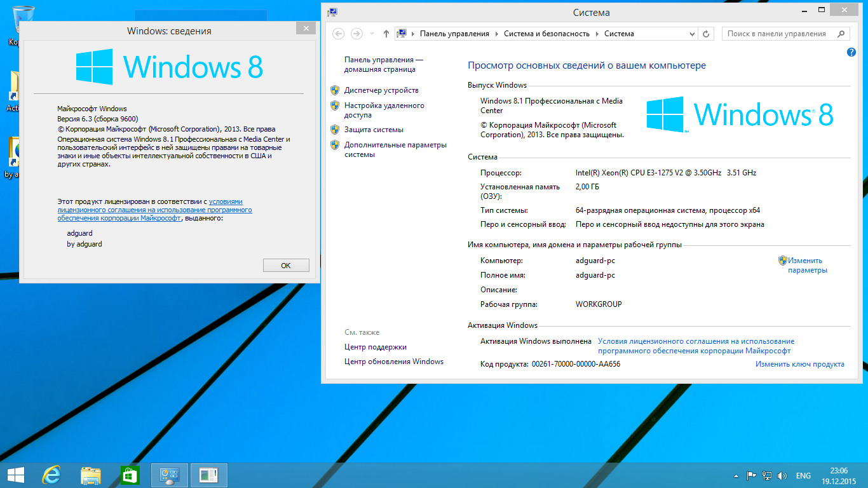Click the ENG language indicator
This screenshot has width=868, height=488.
coord(803,475)
